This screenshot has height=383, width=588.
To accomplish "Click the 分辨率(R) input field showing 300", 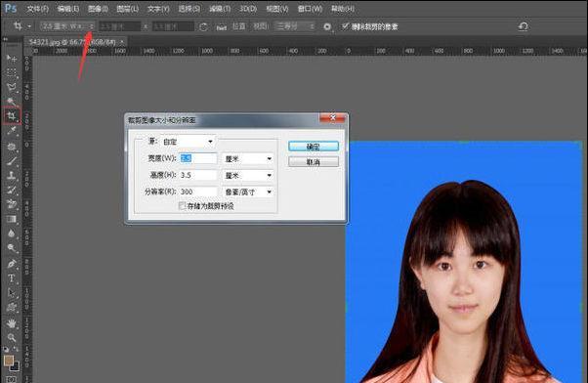I will (x=198, y=191).
